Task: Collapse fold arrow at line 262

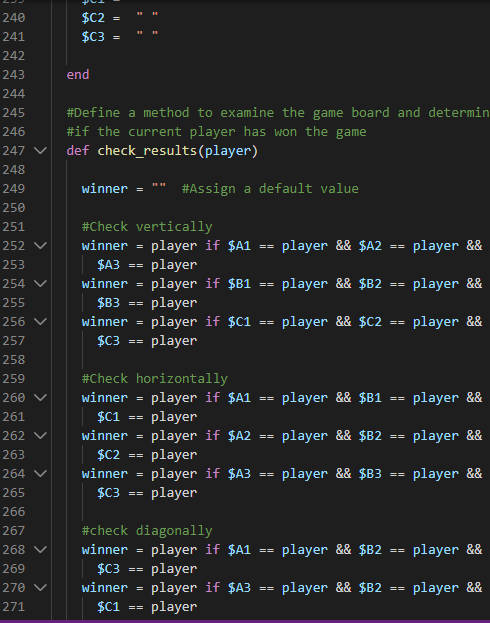Action: click(40, 435)
